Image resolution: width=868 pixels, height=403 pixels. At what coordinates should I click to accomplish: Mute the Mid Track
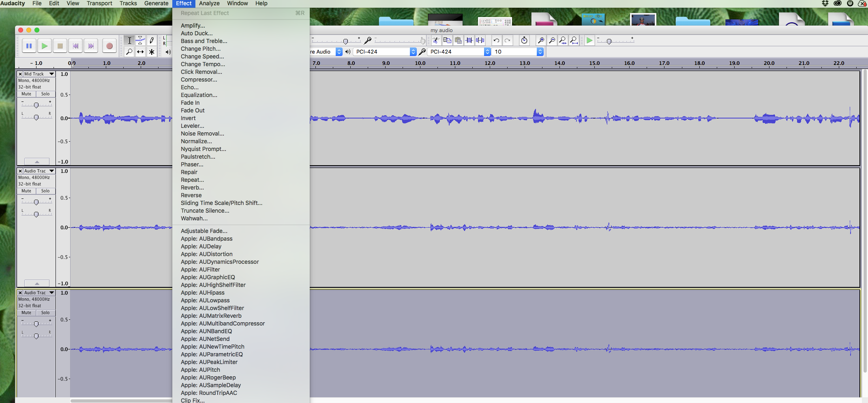26,94
